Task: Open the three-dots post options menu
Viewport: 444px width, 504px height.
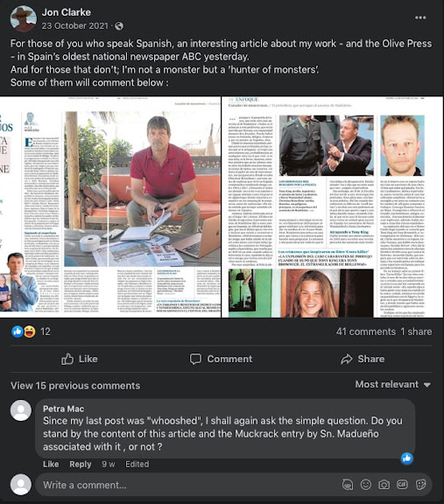Action: point(420,17)
